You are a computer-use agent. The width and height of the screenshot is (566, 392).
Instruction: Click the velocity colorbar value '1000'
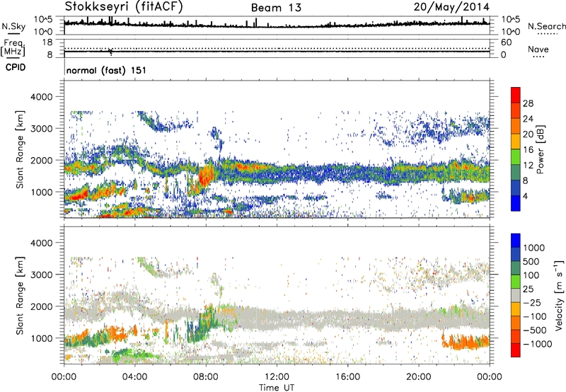coord(534,248)
